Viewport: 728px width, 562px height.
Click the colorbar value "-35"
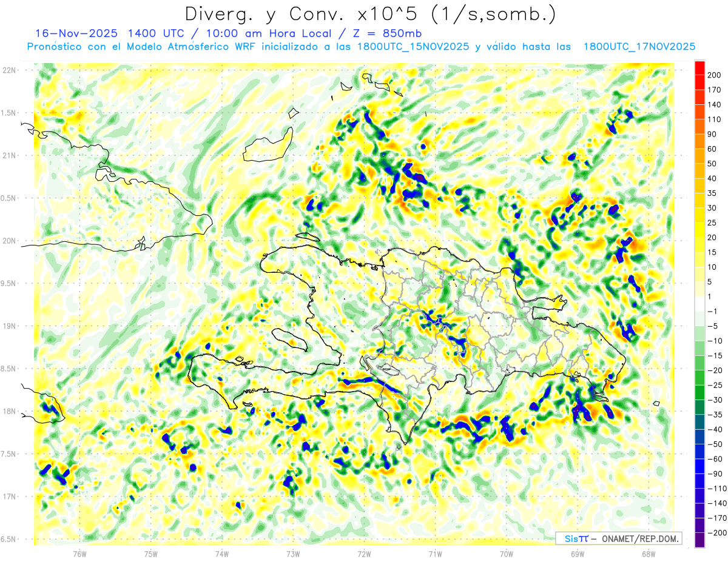[x=715, y=415]
